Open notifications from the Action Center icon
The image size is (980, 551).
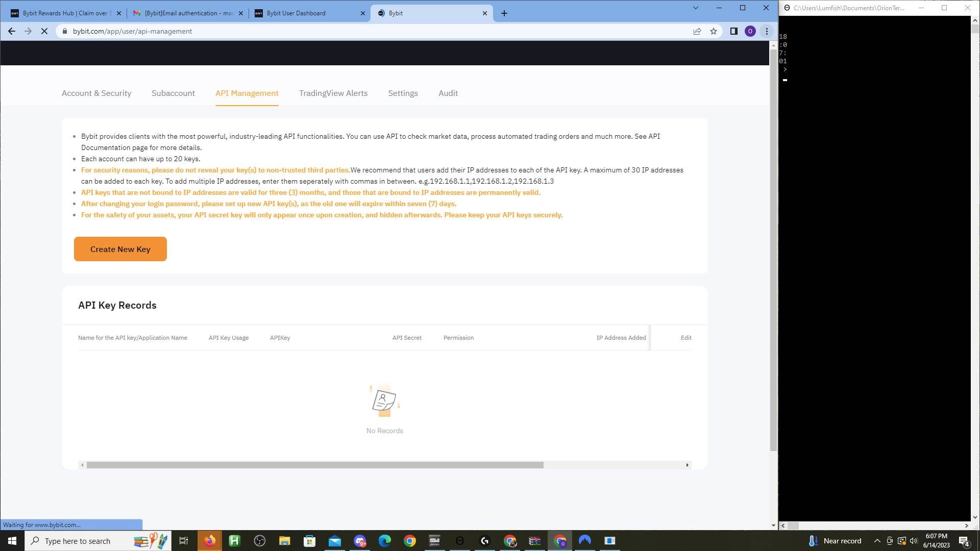click(x=964, y=541)
